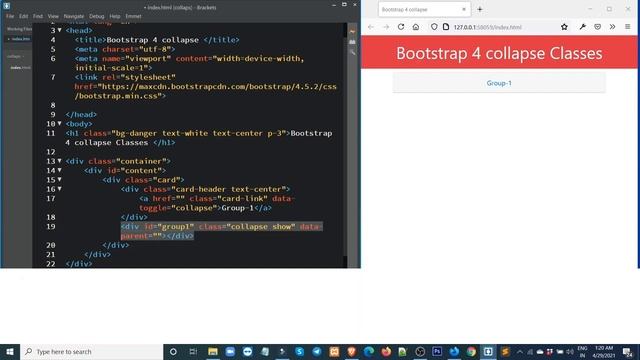Collapse the container div fold on line 13
Viewport: 640px width, 360px height.
(60, 161)
